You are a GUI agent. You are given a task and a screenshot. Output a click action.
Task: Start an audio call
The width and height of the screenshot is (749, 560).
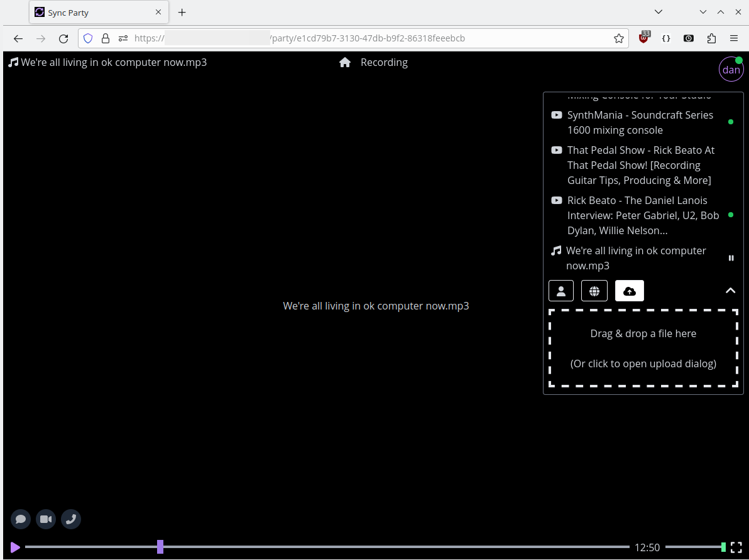(70, 519)
